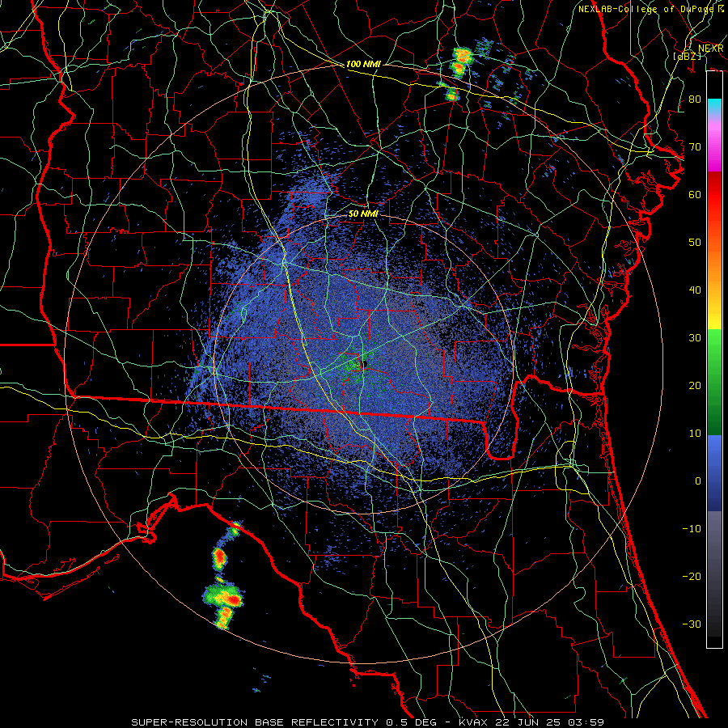
Task: Click the 80 value on the dBZ scale
Action: pos(695,99)
